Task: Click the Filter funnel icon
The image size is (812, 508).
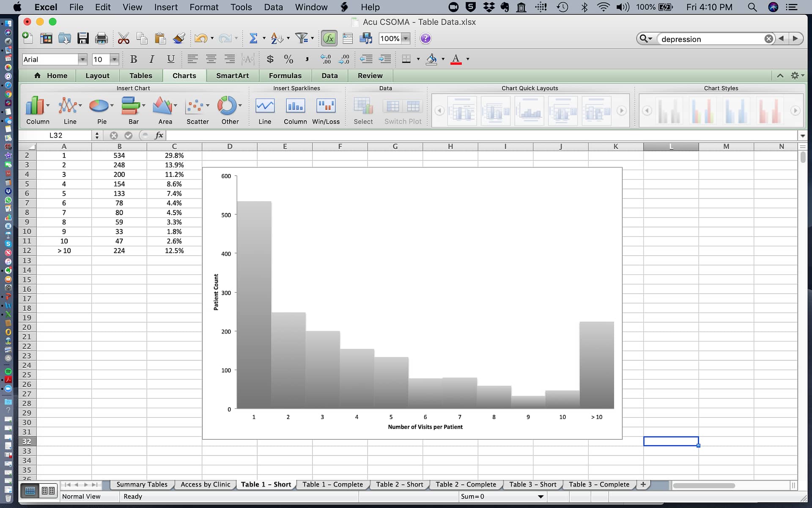Action: coord(302,39)
